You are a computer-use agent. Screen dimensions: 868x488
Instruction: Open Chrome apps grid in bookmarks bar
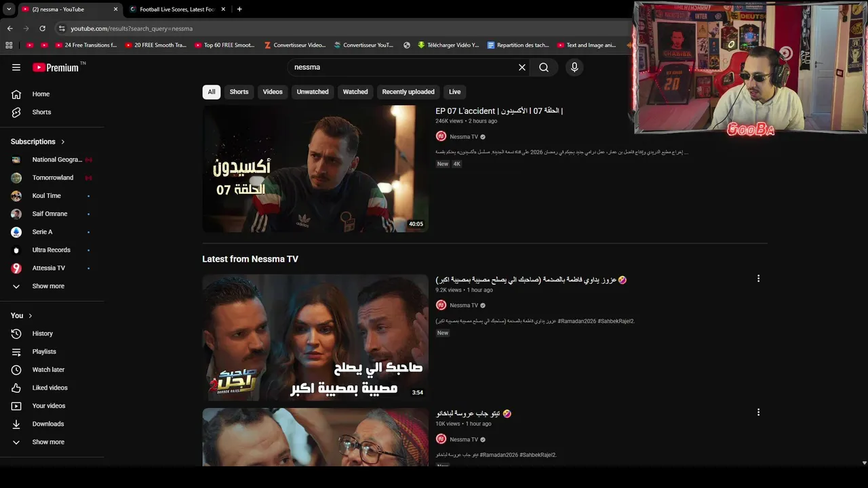[9, 45]
